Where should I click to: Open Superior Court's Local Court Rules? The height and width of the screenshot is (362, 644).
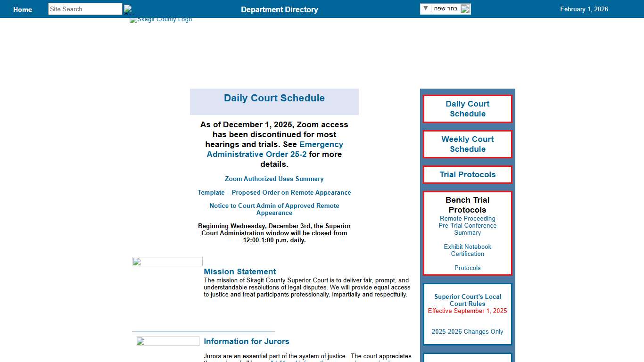tap(467, 300)
